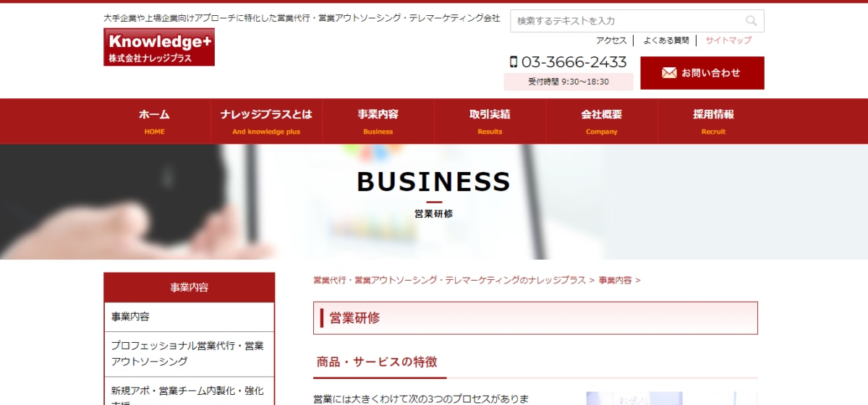This screenshot has width=868, height=405.
Task: Click the Knowledge+ company logo
Action: (x=159, y=47)
